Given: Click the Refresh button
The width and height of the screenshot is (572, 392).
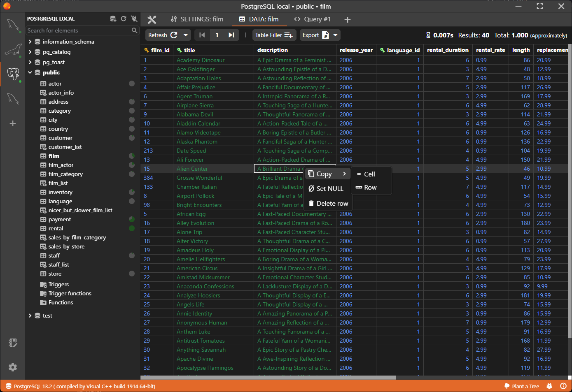Looking at the screenshot, I should coord(163,35).
